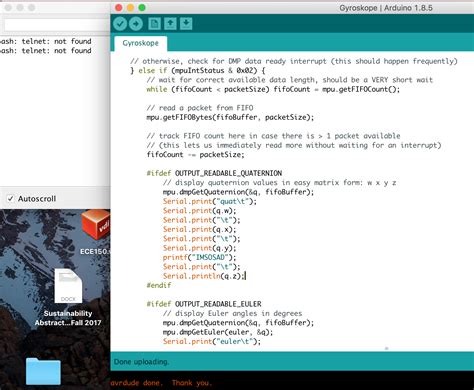Click the Serial.print(q.w) line
This screenshot has height=390, width=474.
(x=199, y=211)
